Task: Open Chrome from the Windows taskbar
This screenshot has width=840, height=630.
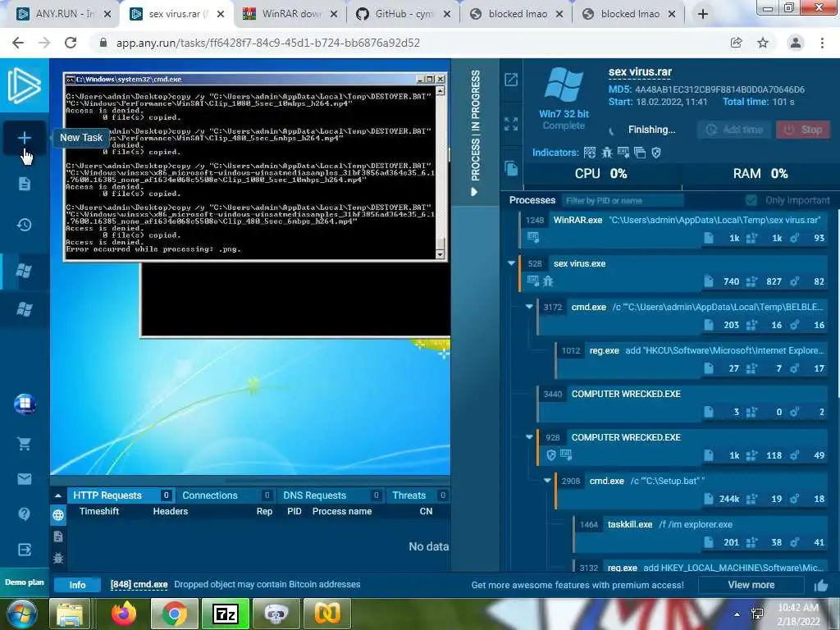Action: (174, 614)
